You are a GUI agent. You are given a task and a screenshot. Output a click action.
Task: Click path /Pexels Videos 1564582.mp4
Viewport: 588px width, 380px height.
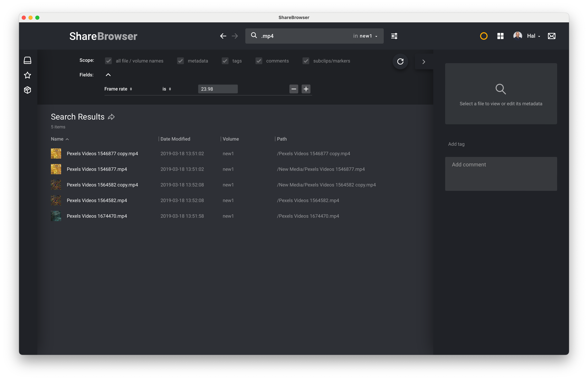308,200
